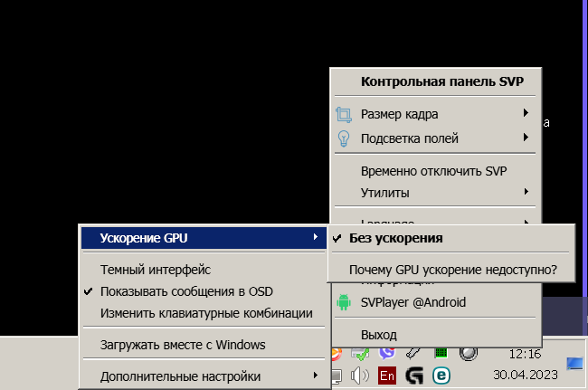Click Почему GPU ускорение недоступно?
Screen dimensions: 588x390
(452, 270)
